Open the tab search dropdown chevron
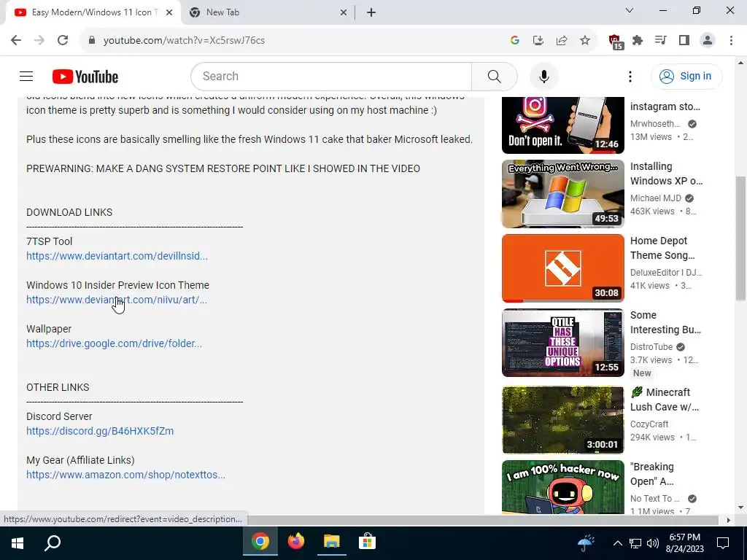 (630, 10)
